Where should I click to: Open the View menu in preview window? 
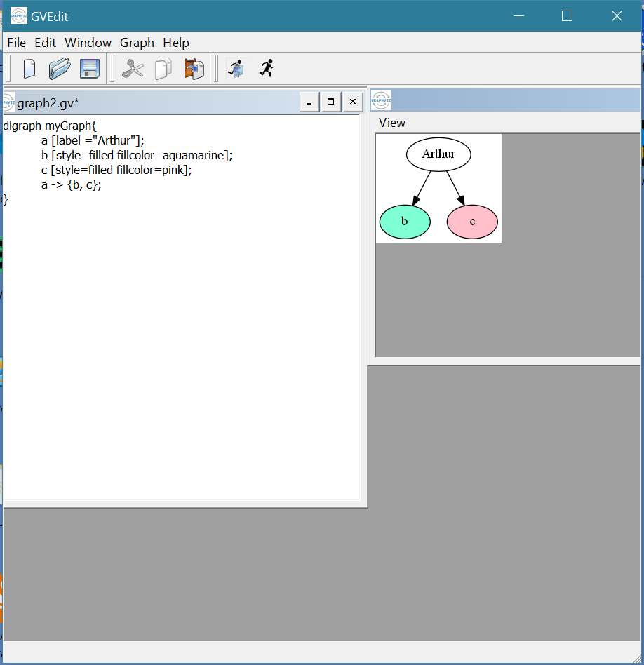(392, 123)
